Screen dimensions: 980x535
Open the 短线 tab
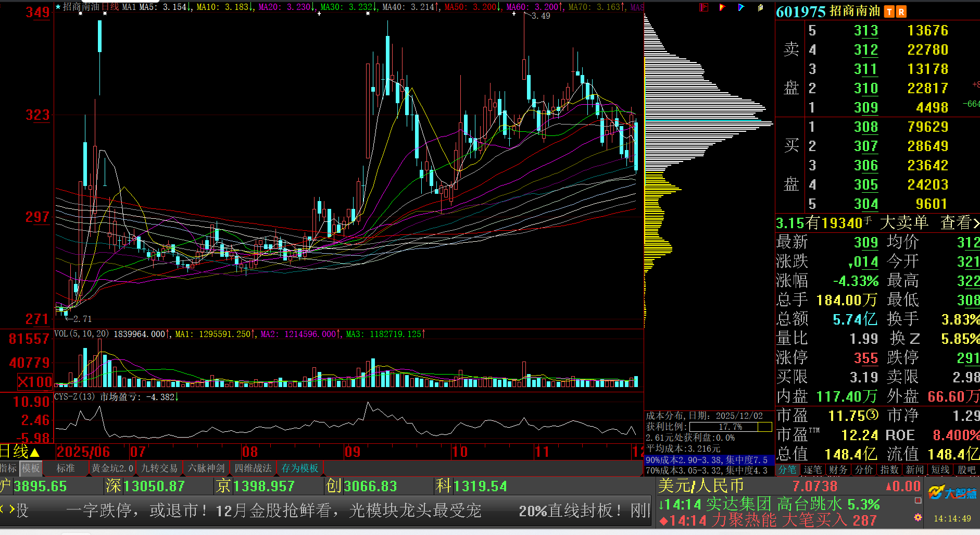tap(940, 469)
